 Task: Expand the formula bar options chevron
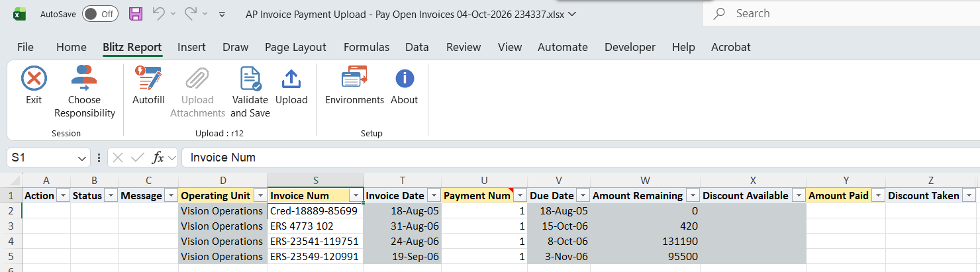click(172, 158)
